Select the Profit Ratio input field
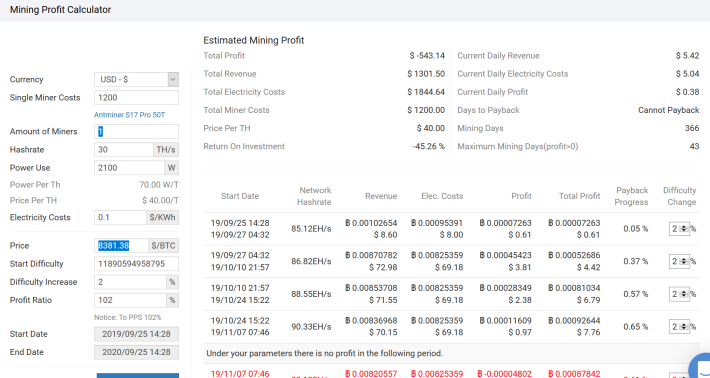 coord(130,300)
